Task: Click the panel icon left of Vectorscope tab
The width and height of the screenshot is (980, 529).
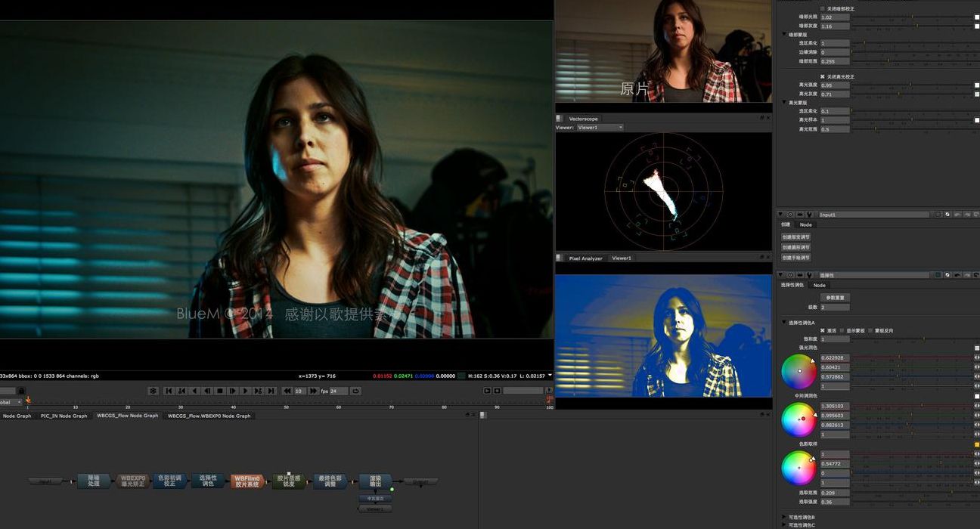Action: (560, 118)
